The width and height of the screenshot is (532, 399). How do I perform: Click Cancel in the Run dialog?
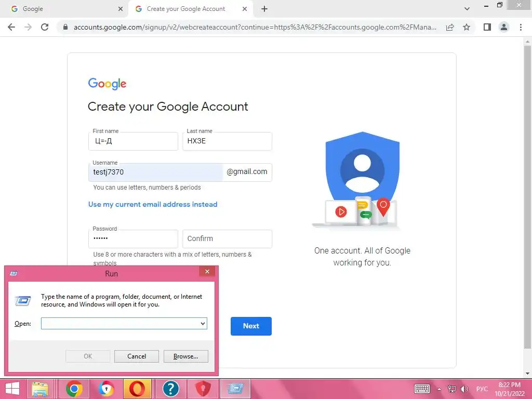click(x=137, y=356)
